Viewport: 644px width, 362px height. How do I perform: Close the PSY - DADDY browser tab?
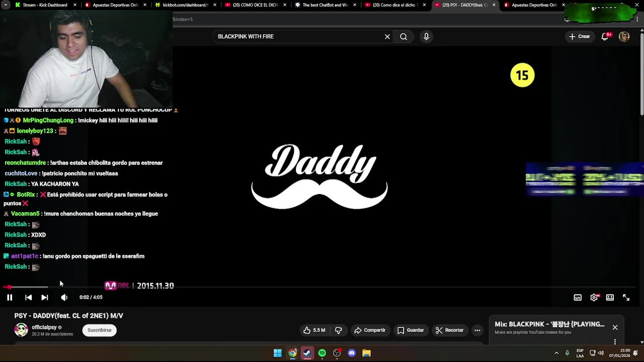494,5
